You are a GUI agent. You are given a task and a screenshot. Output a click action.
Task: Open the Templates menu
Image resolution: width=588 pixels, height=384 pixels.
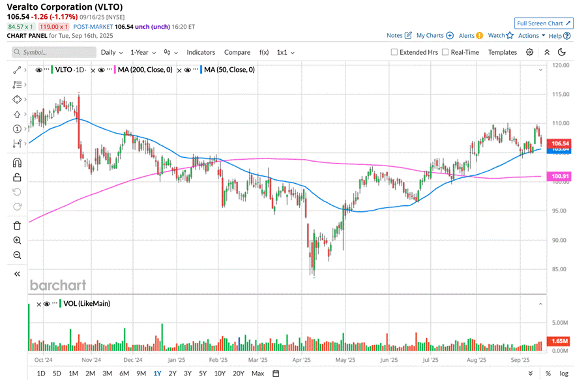click(503, 53)
